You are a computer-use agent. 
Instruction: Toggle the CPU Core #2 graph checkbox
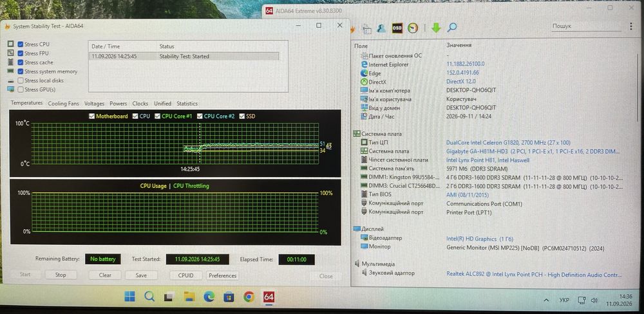point(200,116)
